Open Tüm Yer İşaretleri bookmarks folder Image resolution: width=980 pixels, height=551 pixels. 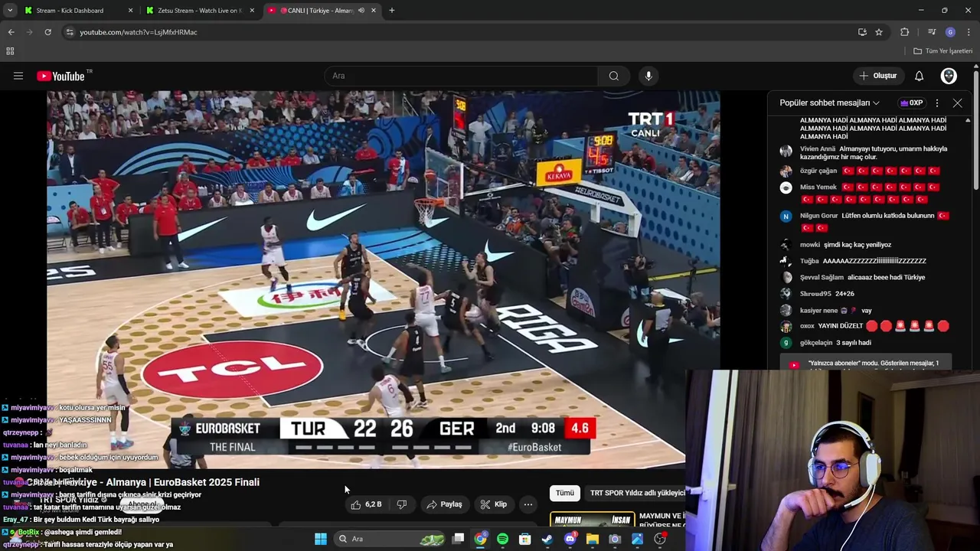pyautogui.click(x=942, y=51)
